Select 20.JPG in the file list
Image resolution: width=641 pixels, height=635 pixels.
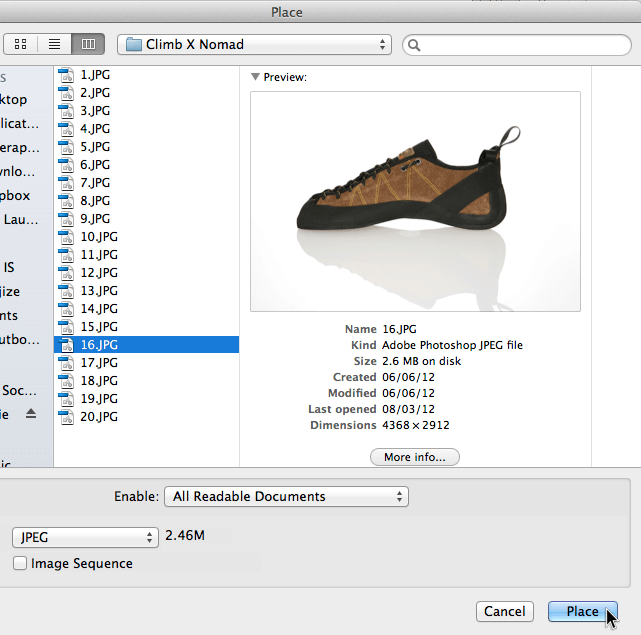[146, 417]
